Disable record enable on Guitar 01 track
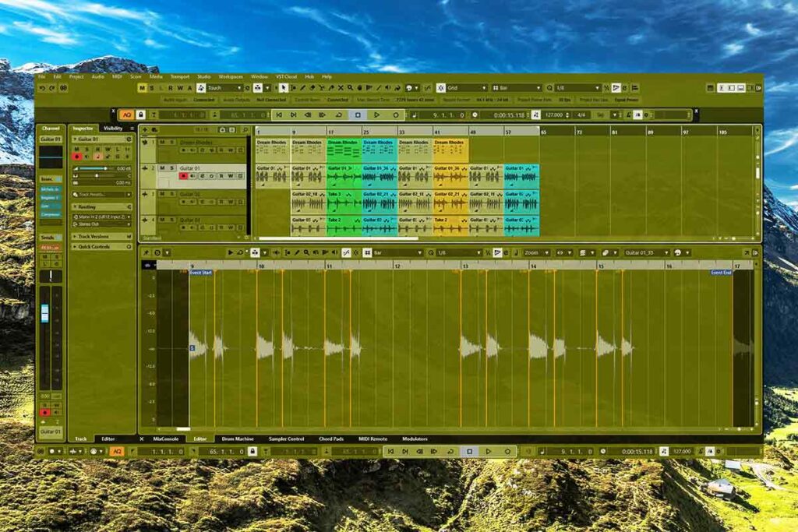 tap(184, 176)
